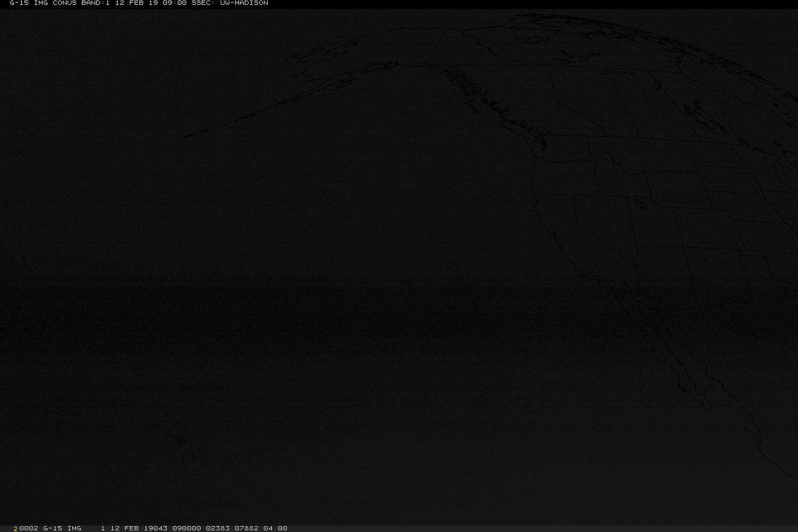Screen dimensions: 798x532
Task: Click "04.00" in the bottom status line
Action: [275, 528]
